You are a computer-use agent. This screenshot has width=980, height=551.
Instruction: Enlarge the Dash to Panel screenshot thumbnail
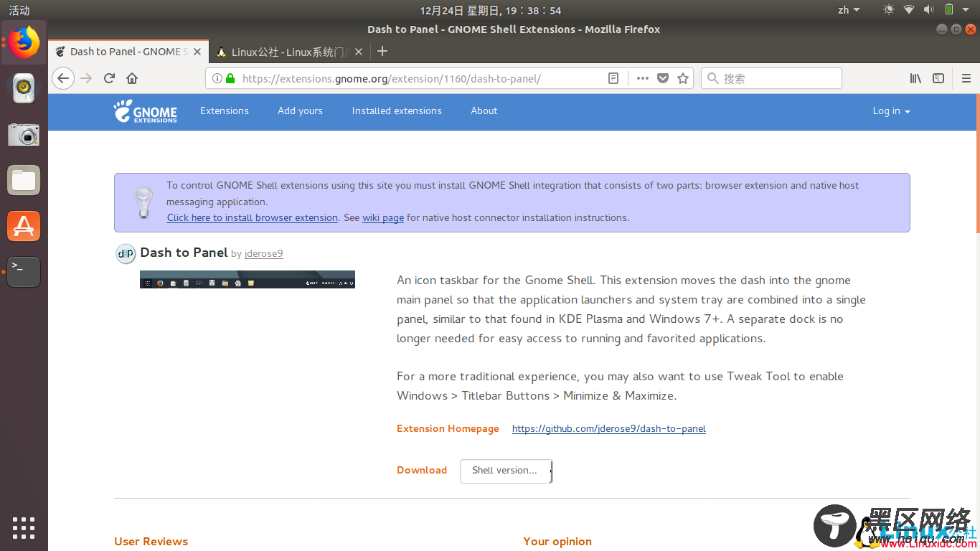point(248,280)
